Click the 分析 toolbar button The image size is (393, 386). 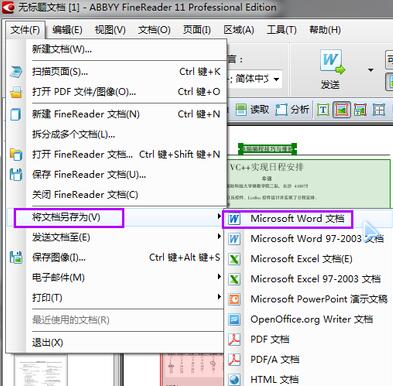pyautogui.click(x=293, y=109)
